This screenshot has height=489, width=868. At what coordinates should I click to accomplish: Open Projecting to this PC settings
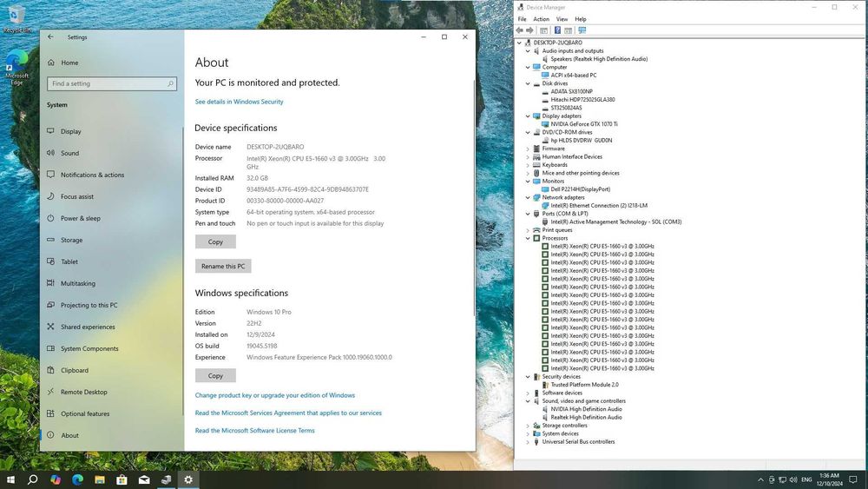[89, 305]
